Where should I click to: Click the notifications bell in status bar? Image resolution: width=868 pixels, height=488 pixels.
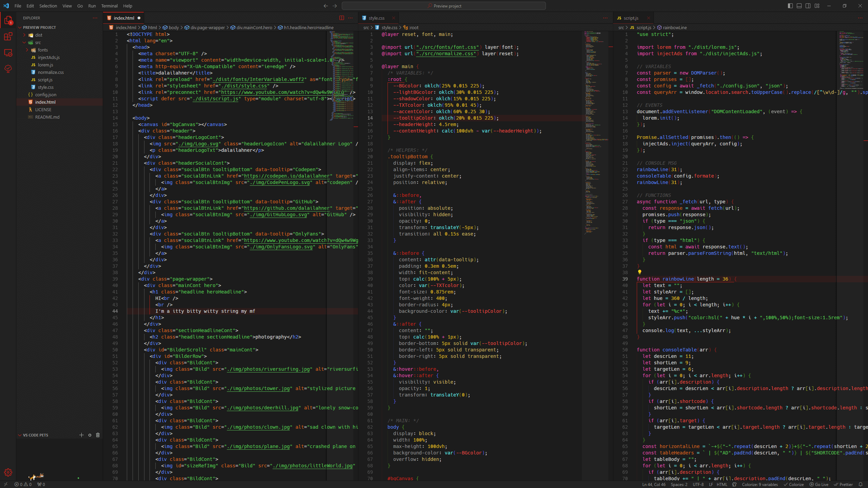tap(861, 484)
